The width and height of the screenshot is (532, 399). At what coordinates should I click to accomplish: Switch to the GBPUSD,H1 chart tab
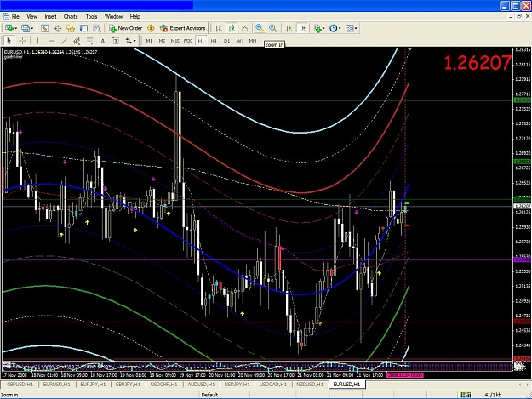[20, 385]
